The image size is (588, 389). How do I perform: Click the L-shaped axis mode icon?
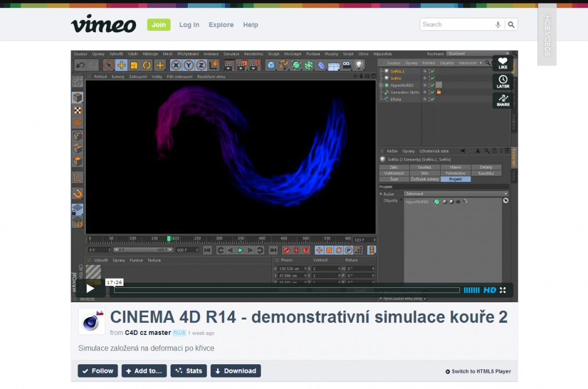tap(78, 177)
